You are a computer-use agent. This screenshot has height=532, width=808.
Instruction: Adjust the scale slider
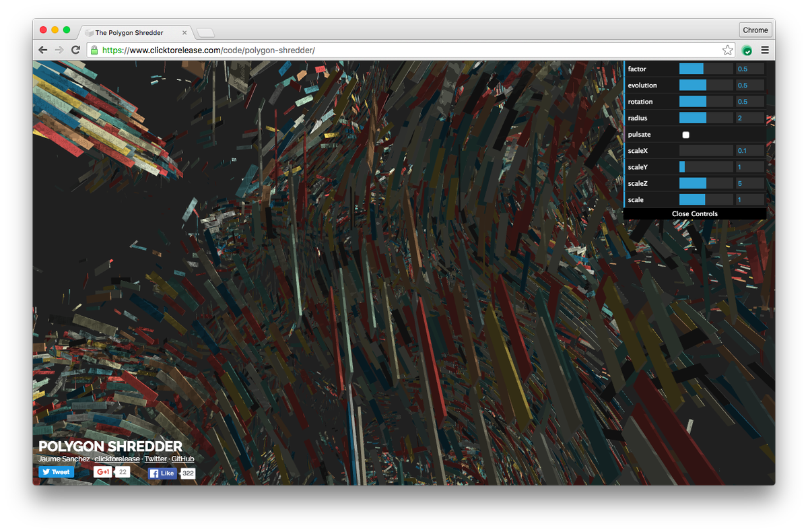click(706, 200)
